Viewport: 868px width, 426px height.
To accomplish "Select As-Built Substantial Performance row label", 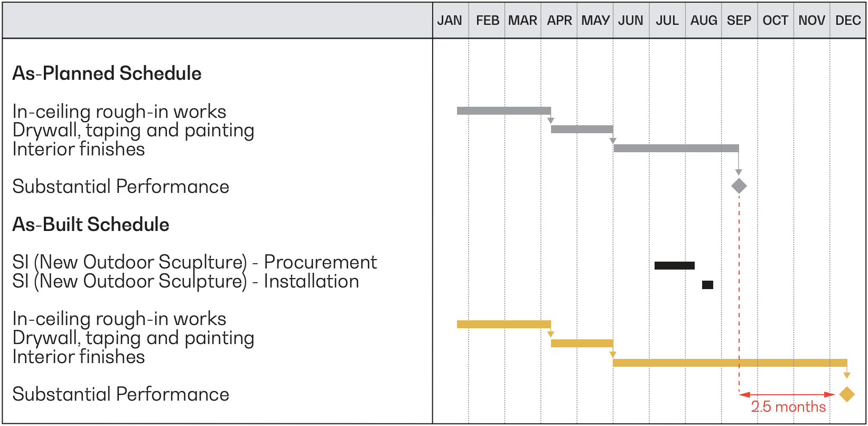I will coord(120,394).
